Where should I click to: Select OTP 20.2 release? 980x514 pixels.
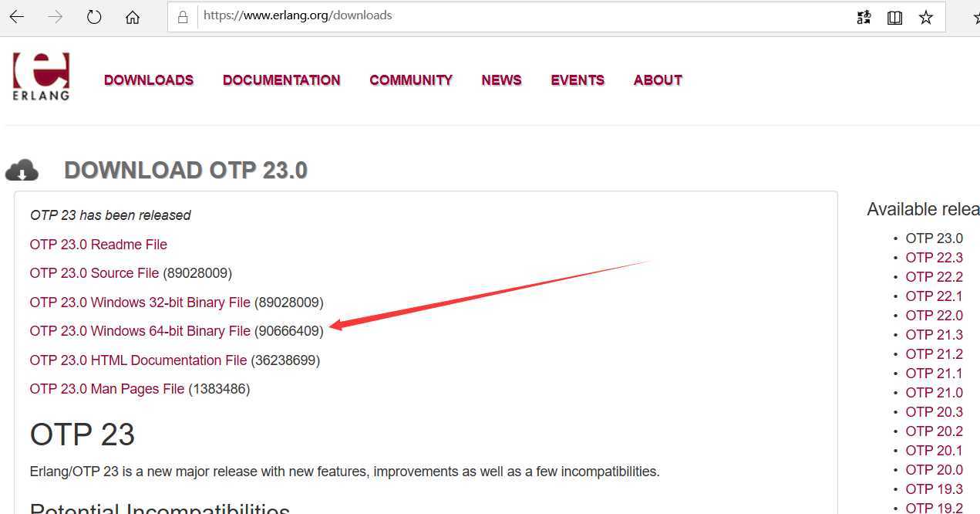pos(935,431)
